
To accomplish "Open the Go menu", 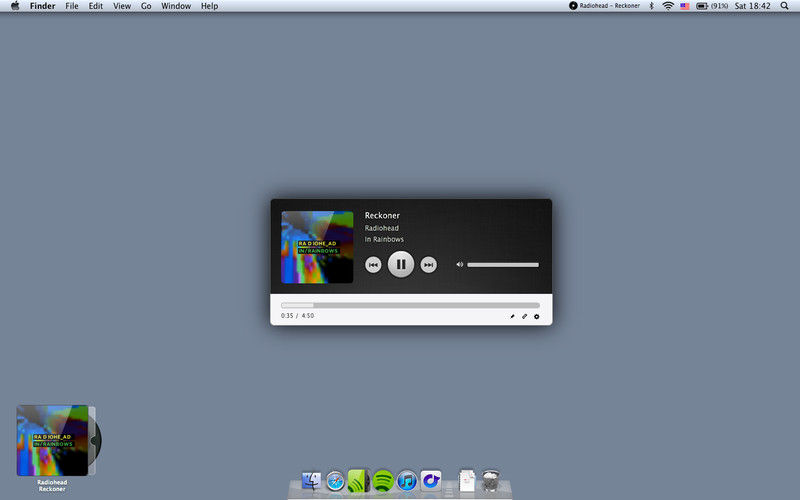I will pos(146,6).
